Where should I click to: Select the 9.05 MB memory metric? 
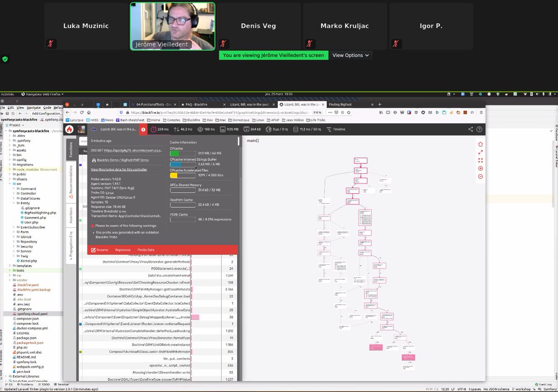230,130
